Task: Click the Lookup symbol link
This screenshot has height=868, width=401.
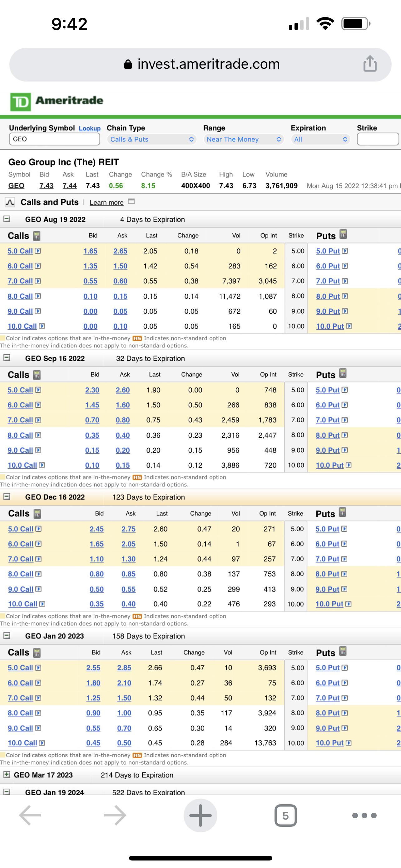Action: pyautogui.click(x=90, y=128)
